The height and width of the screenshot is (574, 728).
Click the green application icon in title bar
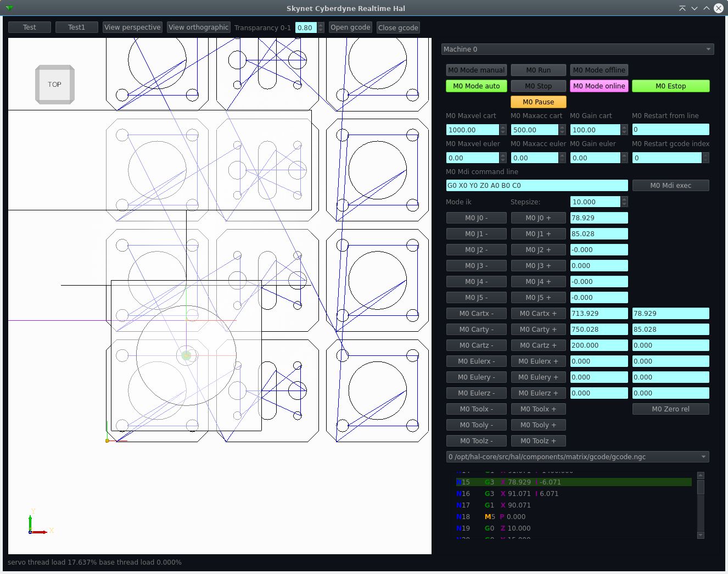click(9, 8)
